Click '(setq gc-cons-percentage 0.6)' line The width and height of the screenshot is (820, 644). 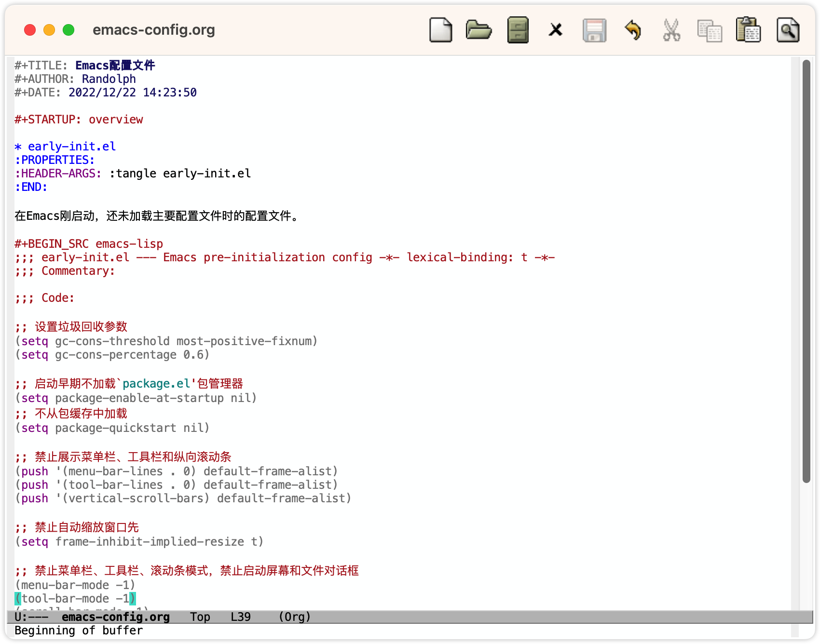click(x=112, y=355)
